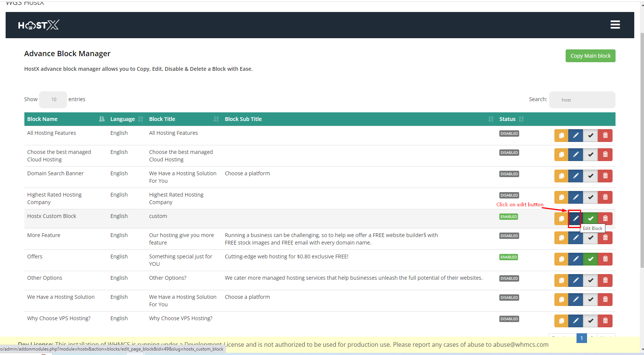Enable the We Have a Hosting Solution block

590,300
